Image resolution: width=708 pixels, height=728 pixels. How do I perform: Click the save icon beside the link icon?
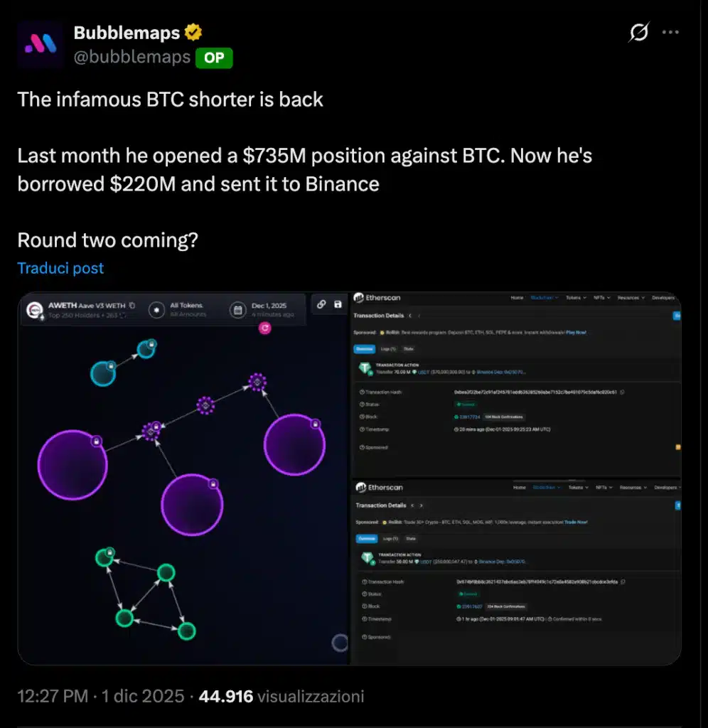click(x=338, y=305)
